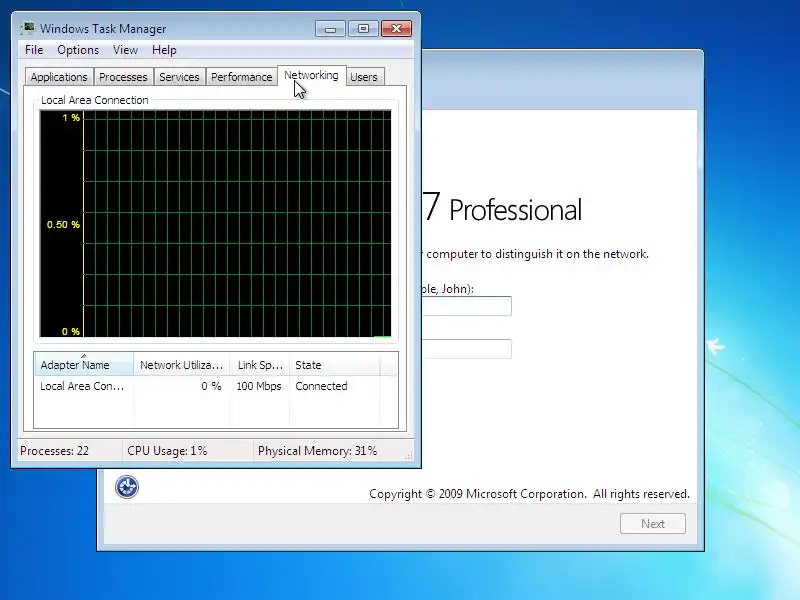
Task: Sort by State column header
Action: click(x=335, y=365)
